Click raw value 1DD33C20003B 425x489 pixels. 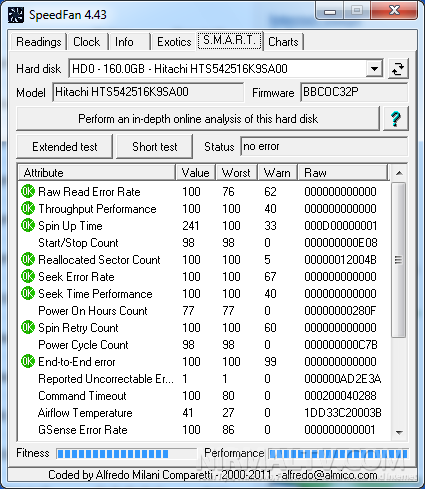tap(343, 413)
